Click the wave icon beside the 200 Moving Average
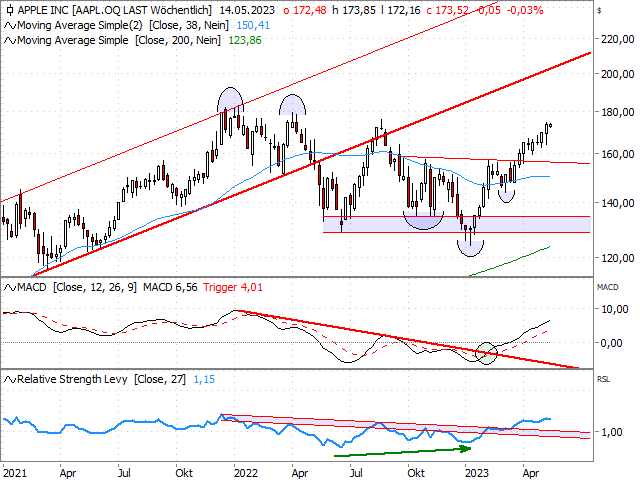 point(10,41)
